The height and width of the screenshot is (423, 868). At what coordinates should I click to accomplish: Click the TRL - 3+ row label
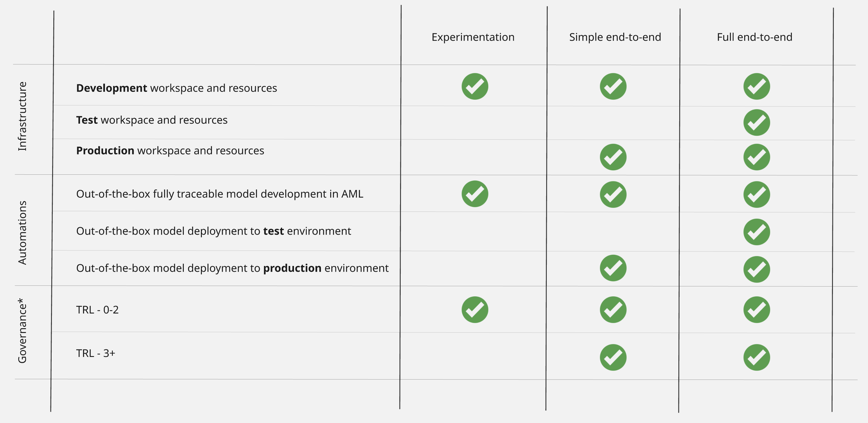[x=96, y=353]
